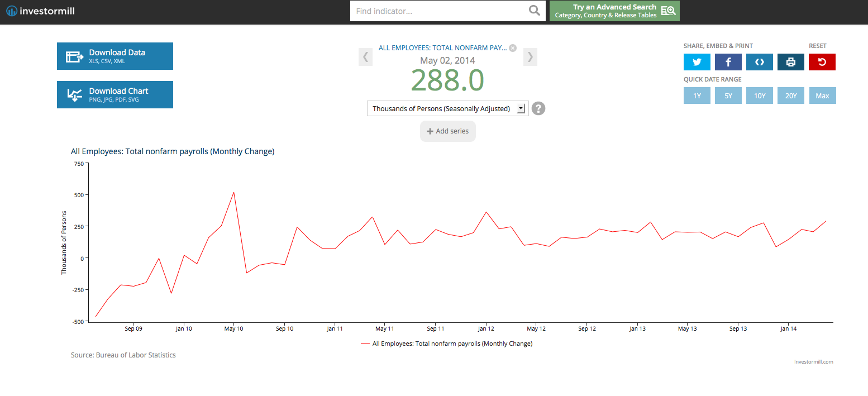
Task: Focus the Find indicator search field
Action: pos(438,11)
